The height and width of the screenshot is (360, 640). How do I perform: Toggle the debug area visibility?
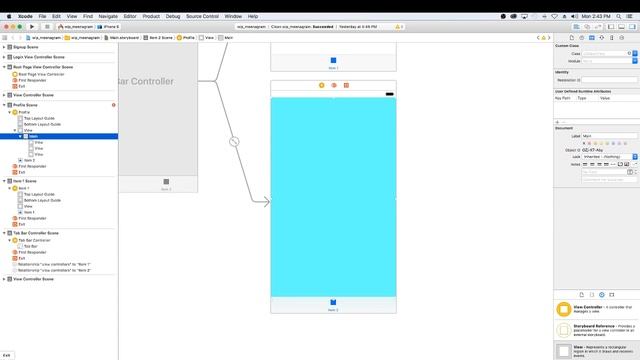621,27
